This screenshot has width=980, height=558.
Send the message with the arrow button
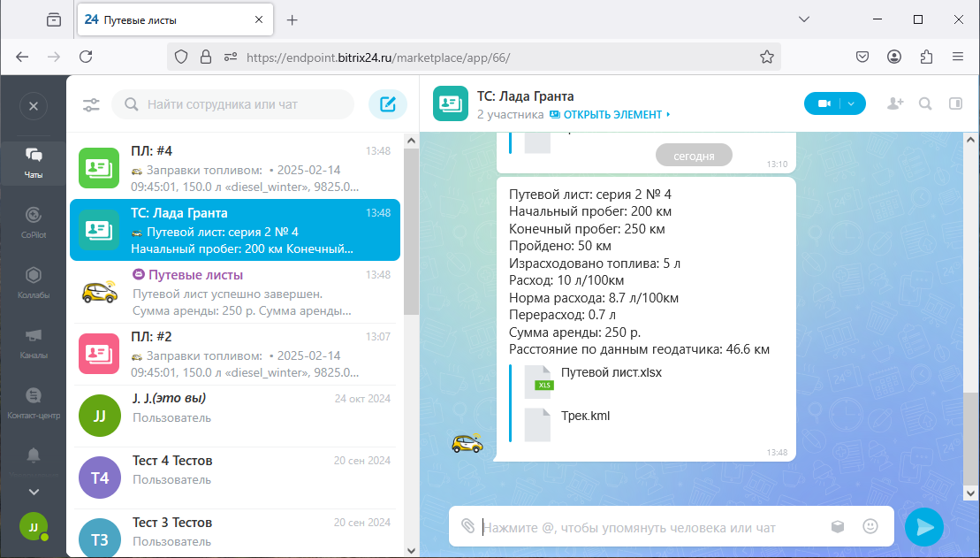click(924, 527)
